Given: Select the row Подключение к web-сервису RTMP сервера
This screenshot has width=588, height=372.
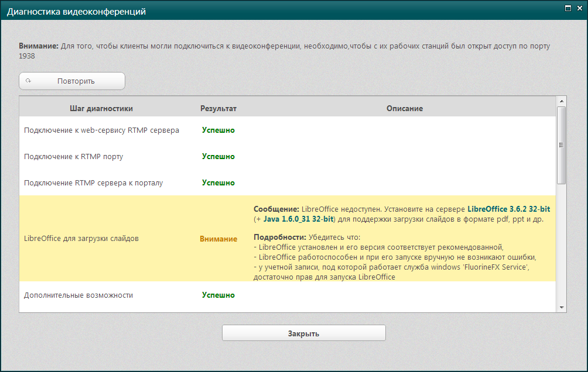Looking at the screenshot, I should [101, 130].
